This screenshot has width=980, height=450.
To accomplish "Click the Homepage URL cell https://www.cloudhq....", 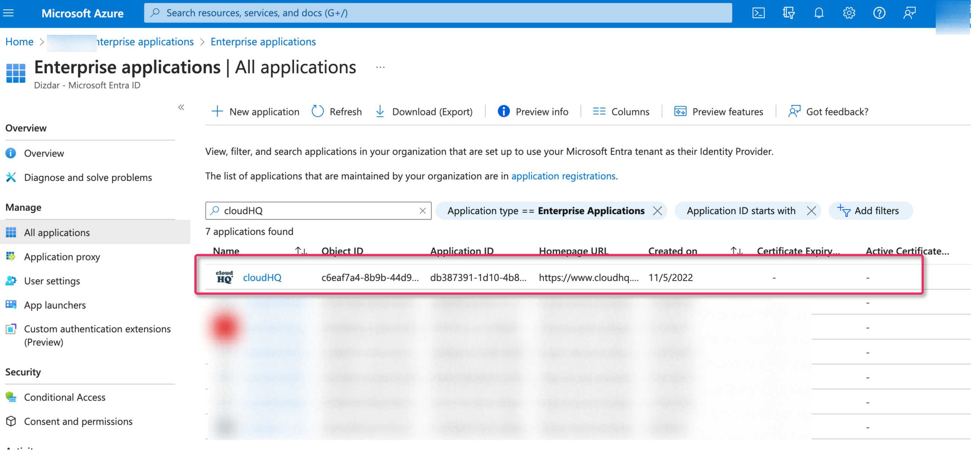I will click(x=589, y=277).
